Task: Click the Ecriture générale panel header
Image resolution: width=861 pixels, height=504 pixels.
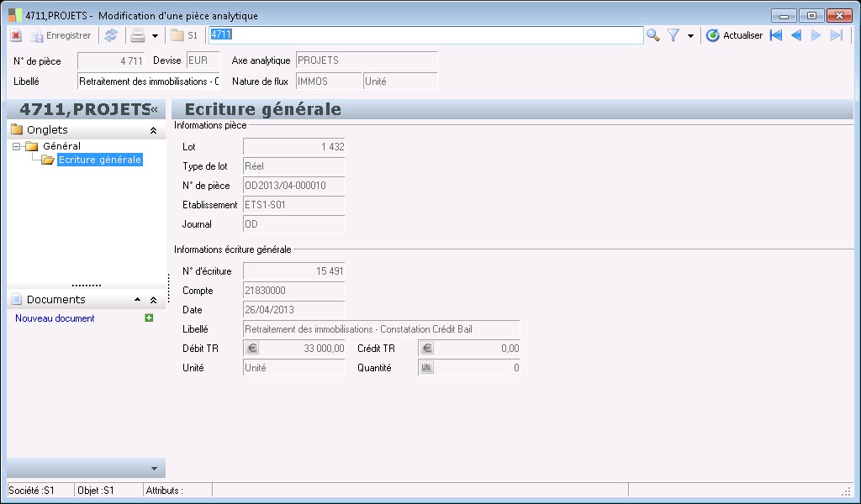Action: 513,109
